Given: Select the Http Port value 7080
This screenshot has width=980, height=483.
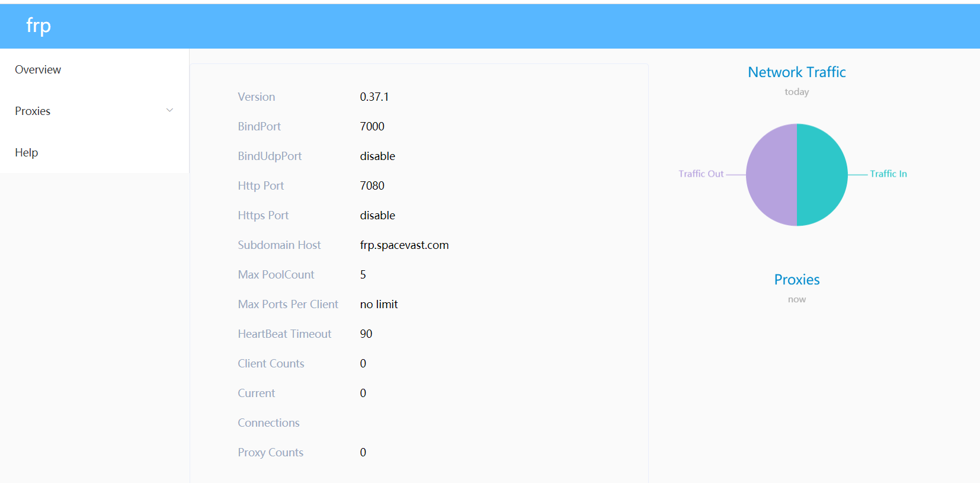Looking at the screenshot, I should (372, 185).
